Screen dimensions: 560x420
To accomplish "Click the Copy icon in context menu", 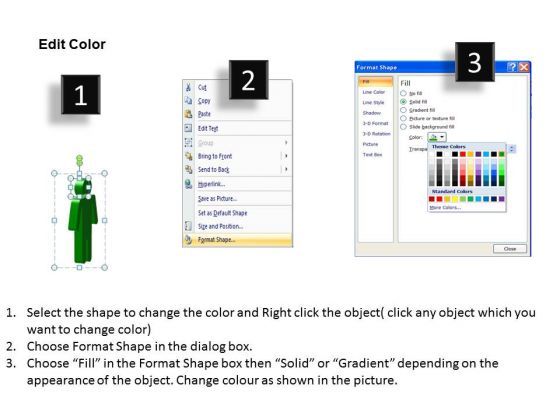I will tap(189, 101).
